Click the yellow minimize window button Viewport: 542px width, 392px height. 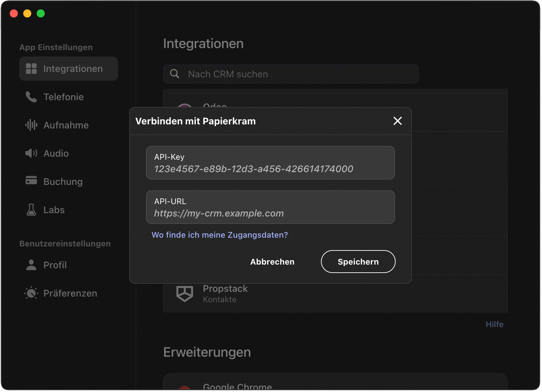(27, 13)
